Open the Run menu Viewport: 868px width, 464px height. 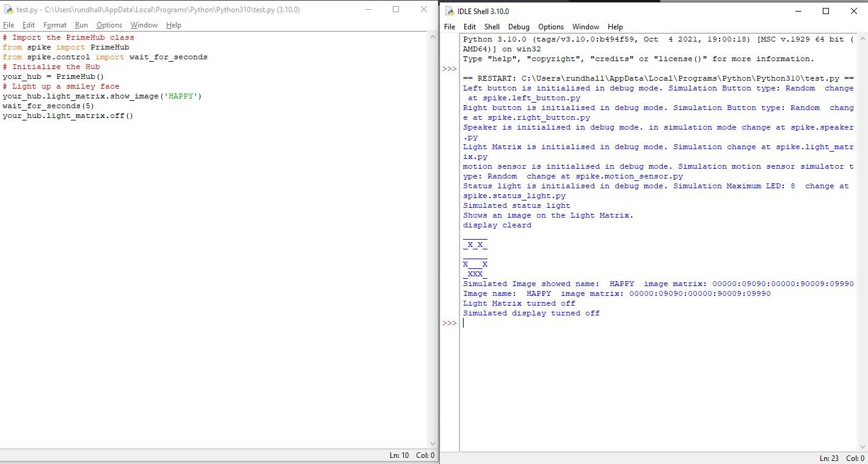click(81, 25)
